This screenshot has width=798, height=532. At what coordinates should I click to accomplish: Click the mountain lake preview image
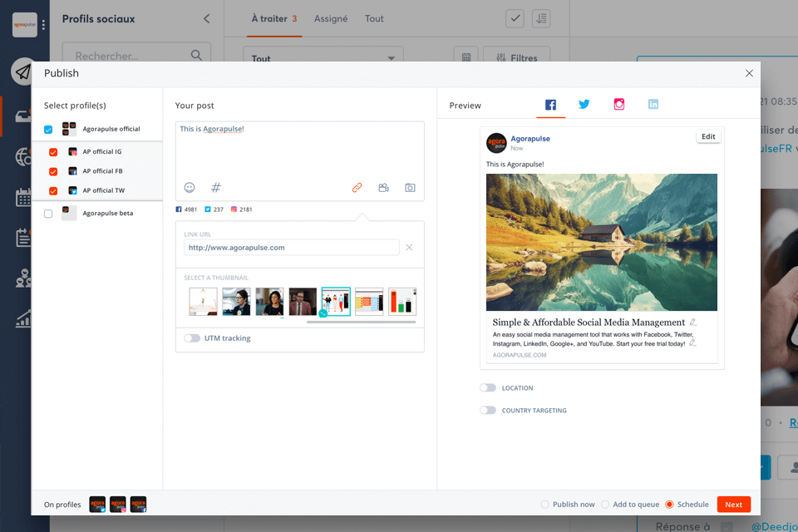602,243
